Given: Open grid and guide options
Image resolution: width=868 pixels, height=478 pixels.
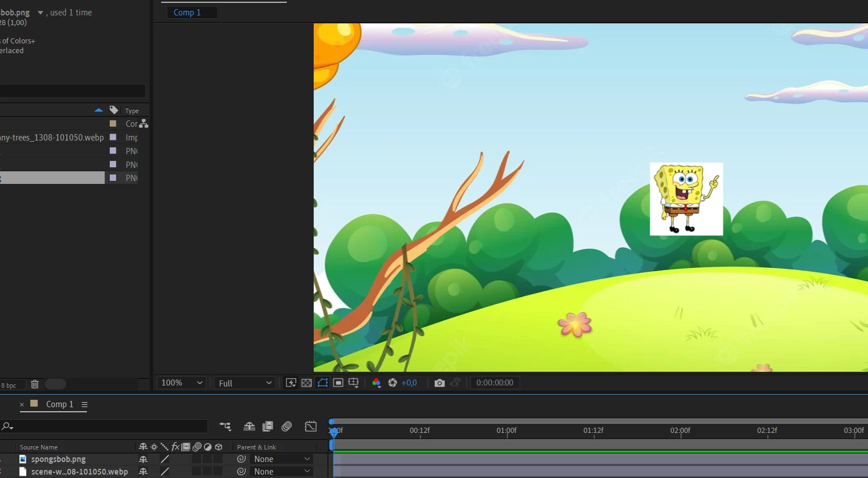Looking at the screenshot, I should coord(354,383).
